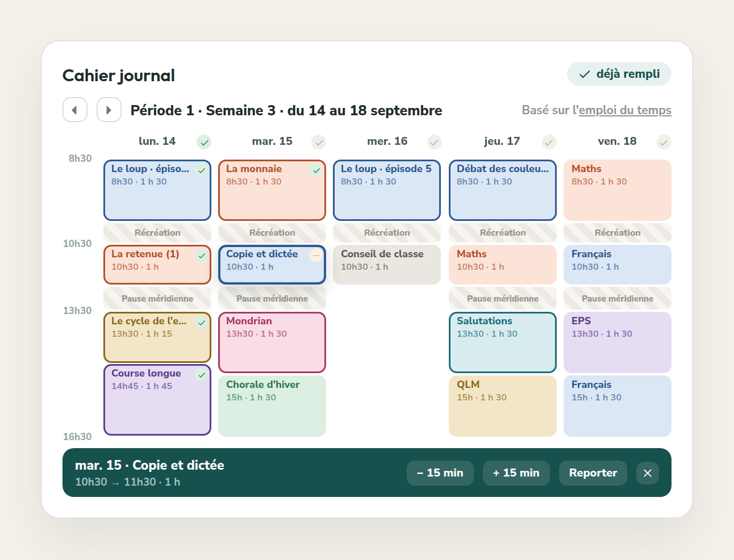Select the QLM card
Image resolution: width=734 pixels, height=560 pixels.
tap(503, 406)
